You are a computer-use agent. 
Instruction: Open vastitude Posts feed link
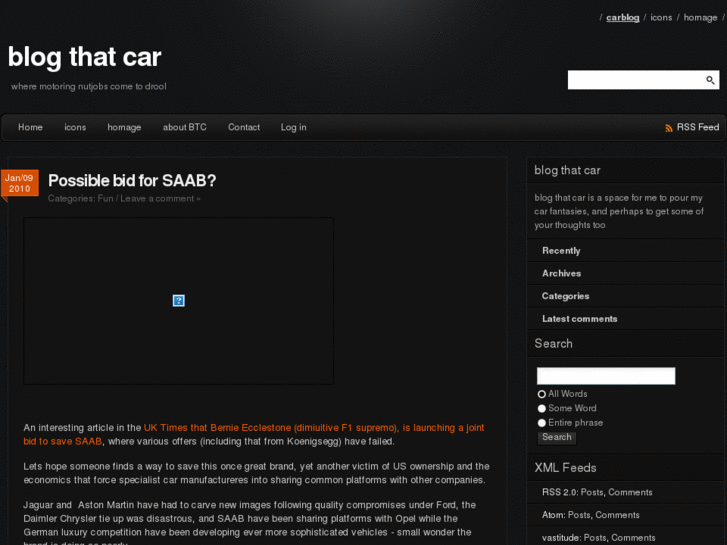click(x=595, y=538)
